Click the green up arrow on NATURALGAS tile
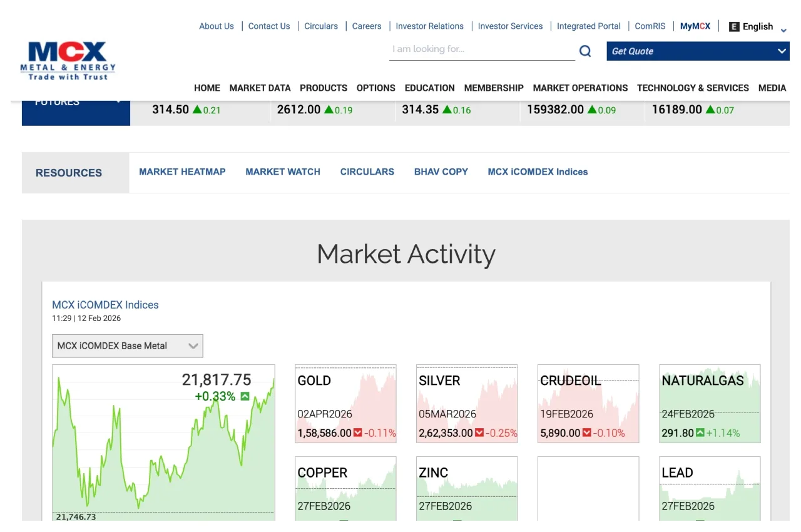The height and width of the screenshot is (532, 801). point(700,432)
